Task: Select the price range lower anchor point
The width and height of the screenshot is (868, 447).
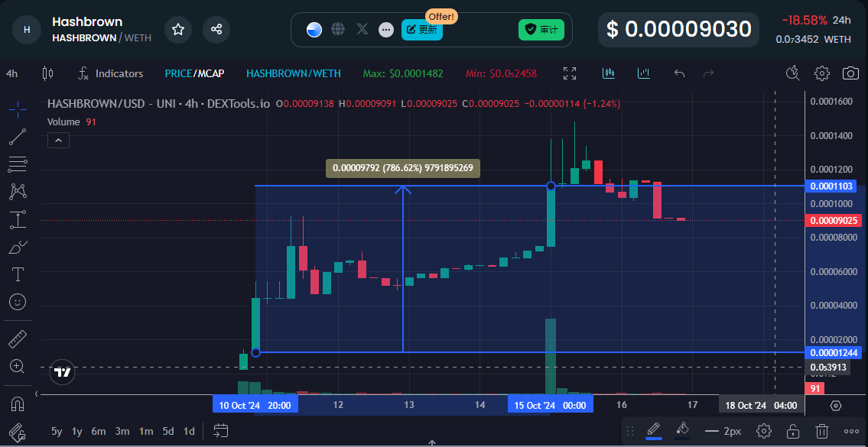Action: [x=255, y=352]
